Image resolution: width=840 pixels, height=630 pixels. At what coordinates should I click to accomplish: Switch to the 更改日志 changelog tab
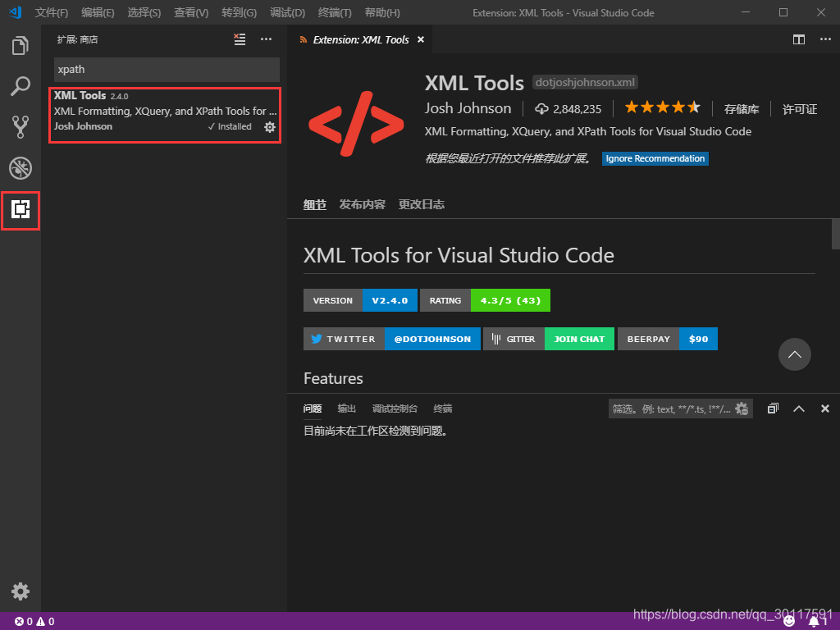422,204
